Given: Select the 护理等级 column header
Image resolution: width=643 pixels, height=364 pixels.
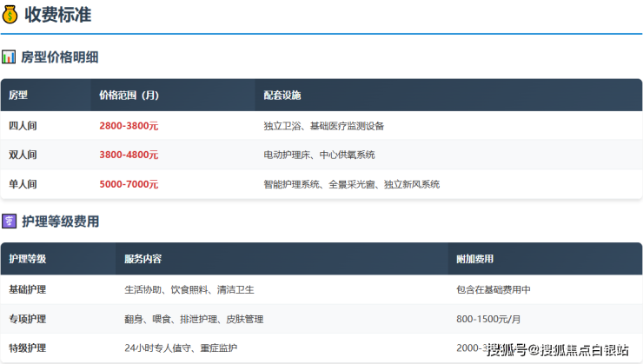Looking at the screenshot, I should click(x=28, y=259).
